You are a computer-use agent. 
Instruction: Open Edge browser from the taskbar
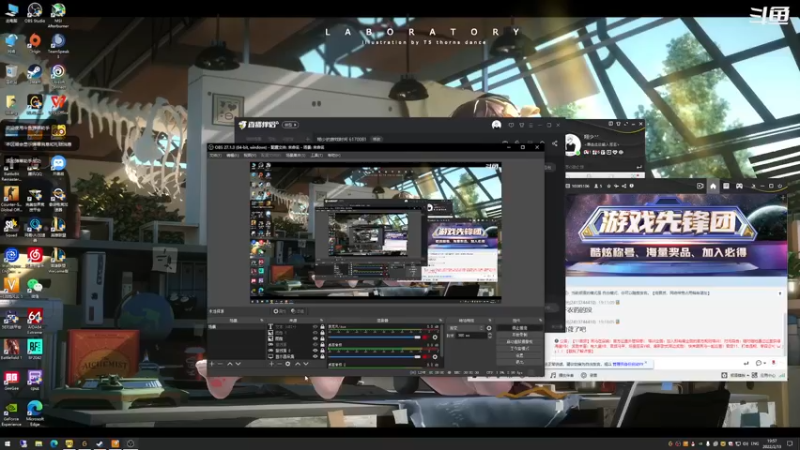[x=54, y=443]
